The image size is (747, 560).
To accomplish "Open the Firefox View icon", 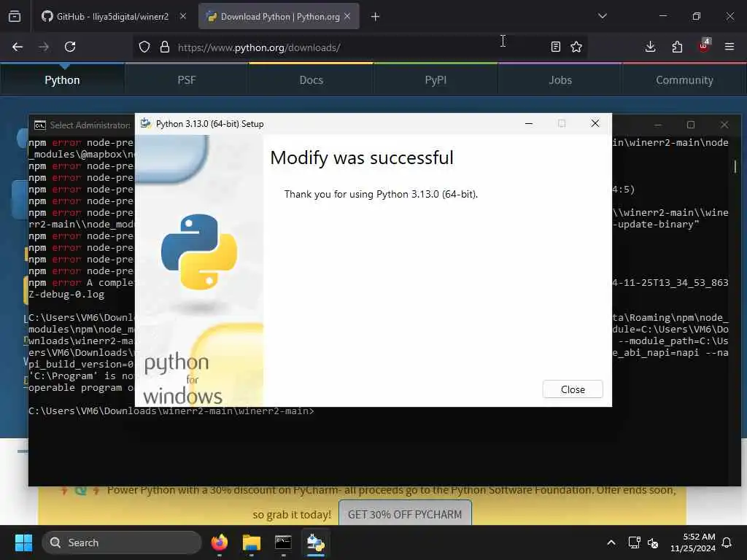I will click(15, 17).
